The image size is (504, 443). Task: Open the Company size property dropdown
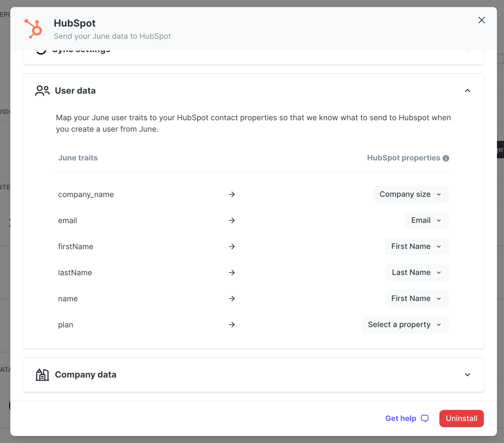pyautogui.click(x=411, y=194)
